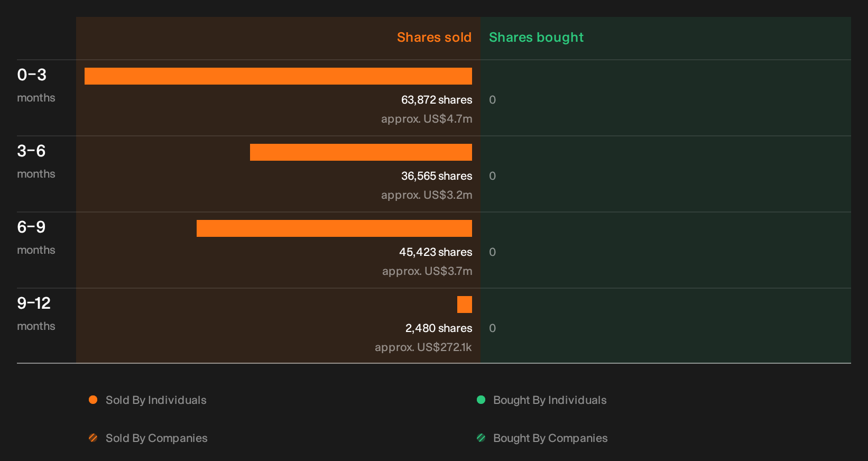This screenshot has width=868, height=461.
Task: Click the green Bought By Individuals legend dot
Action: [481, 400]
